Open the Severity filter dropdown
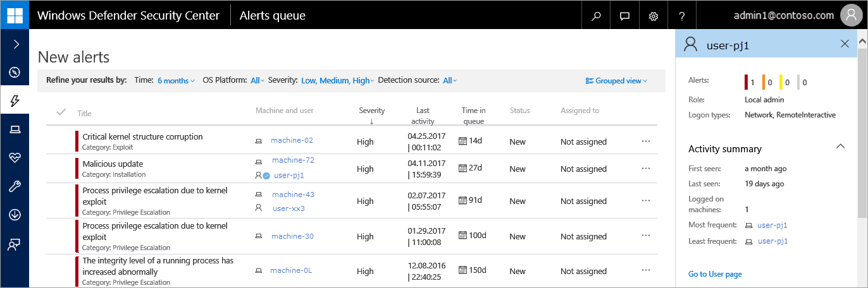 (x=337, y=81)
